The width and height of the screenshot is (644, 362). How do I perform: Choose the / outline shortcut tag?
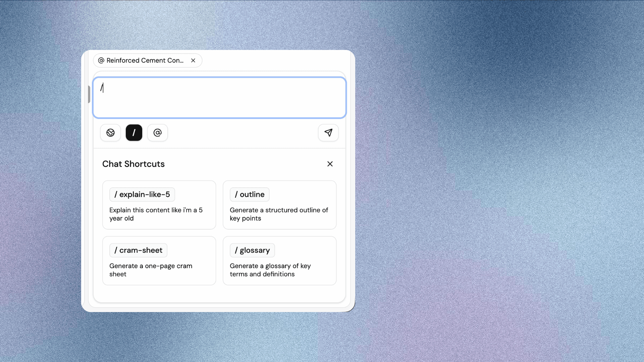250,194
